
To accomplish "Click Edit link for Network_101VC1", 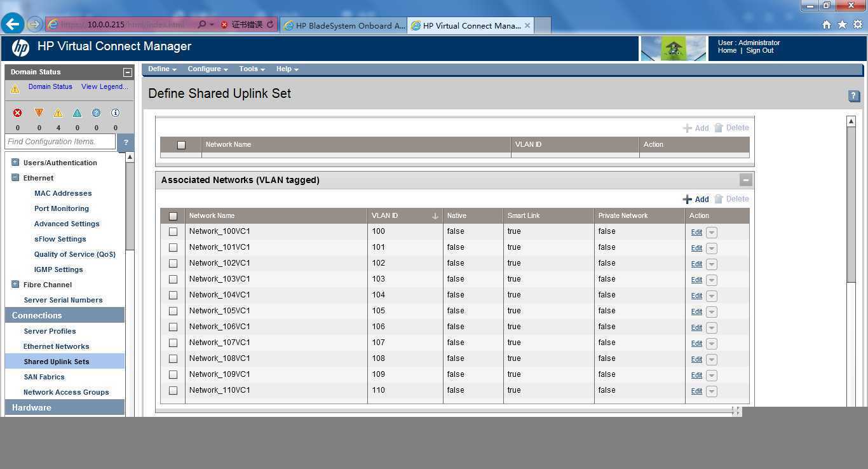I will 696,248.
